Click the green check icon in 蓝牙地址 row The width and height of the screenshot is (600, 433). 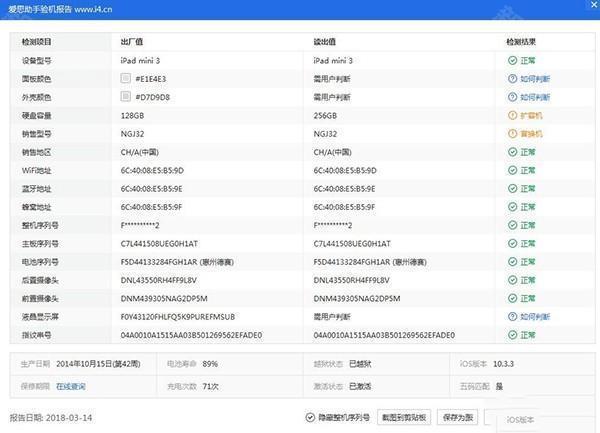(x=512, y=188)
